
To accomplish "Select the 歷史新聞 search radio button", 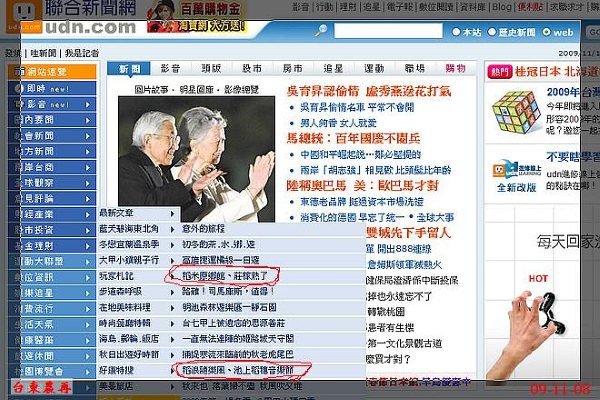I will click(x=492, y=32).
